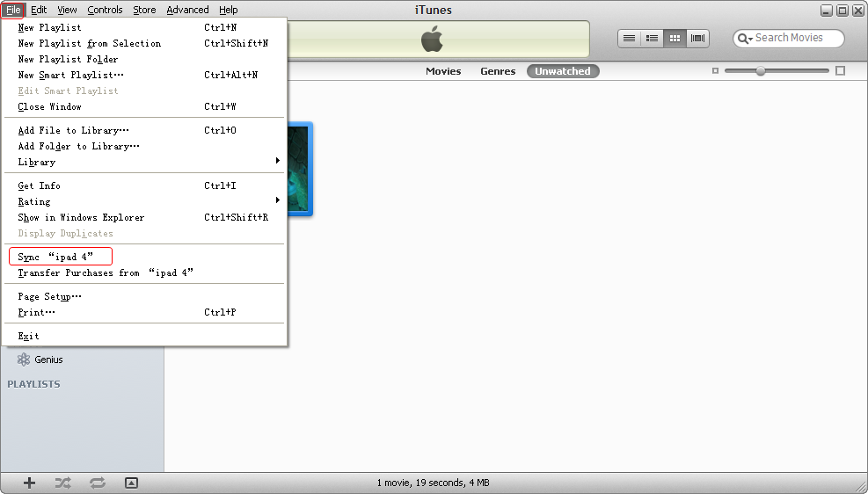The image size is (868, 494).
Task: Open the Edit menu
Action: coord(38,10)
